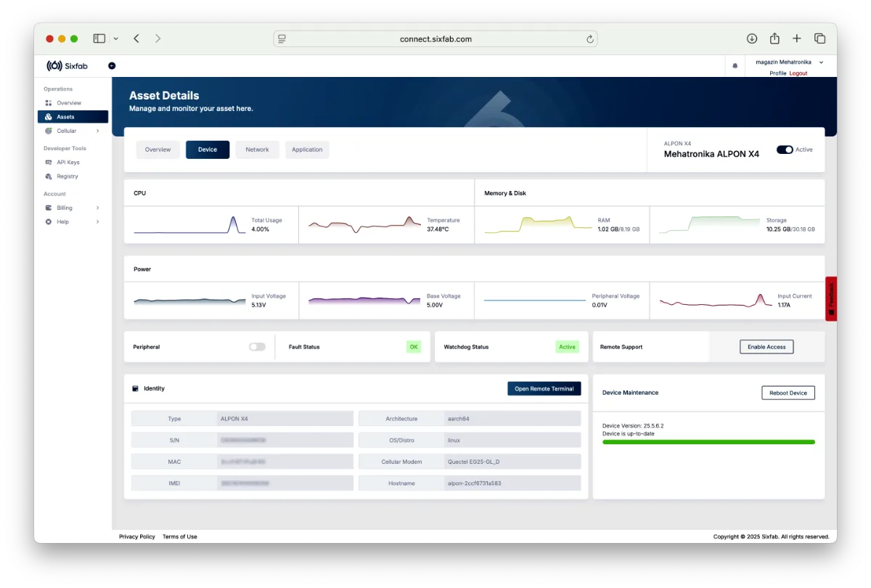Click the Registry icon in the sidebar

click(x=49, y=176)
